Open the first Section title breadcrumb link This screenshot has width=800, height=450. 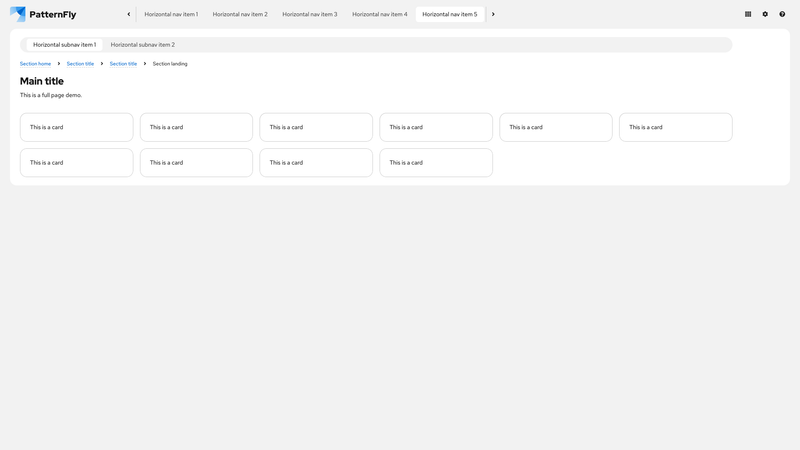coord(80,64)
